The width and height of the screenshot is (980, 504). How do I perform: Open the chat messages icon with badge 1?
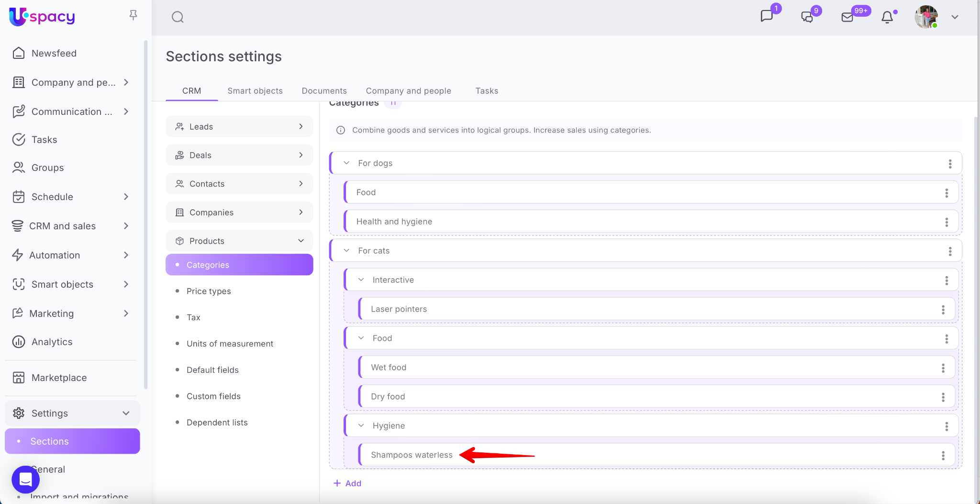click(767, 16)
